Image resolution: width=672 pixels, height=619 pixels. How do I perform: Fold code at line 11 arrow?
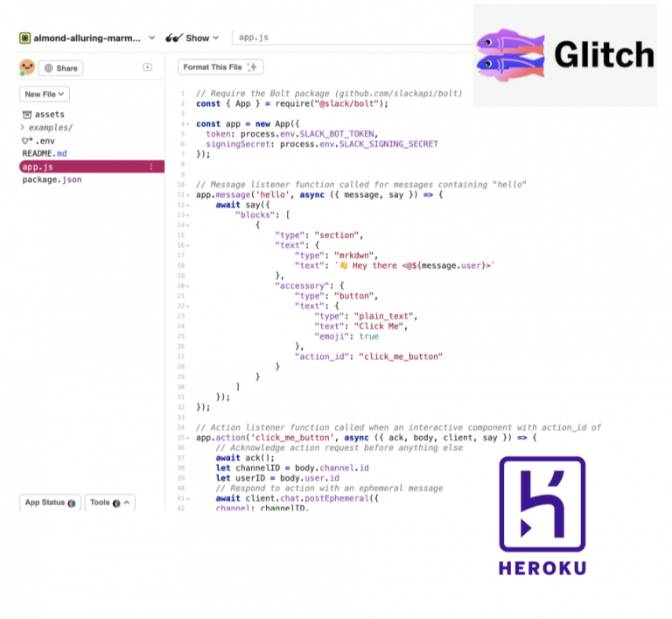pos(188,195)
